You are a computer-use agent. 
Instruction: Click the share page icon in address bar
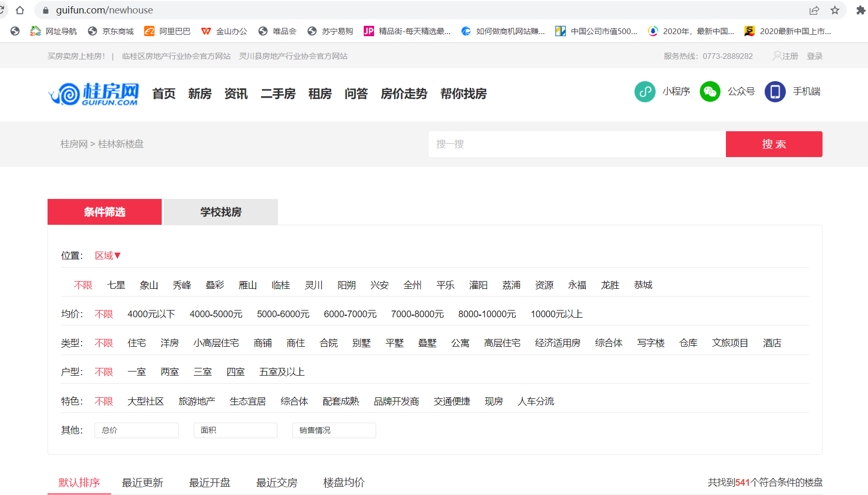click(x=814, y=10)
